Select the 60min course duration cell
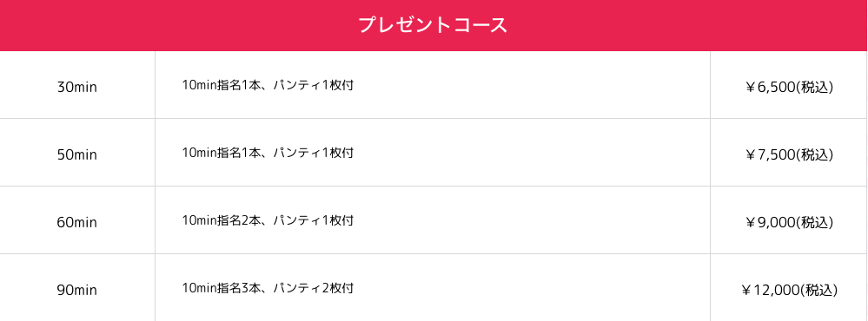 click(x=77, y=220)
